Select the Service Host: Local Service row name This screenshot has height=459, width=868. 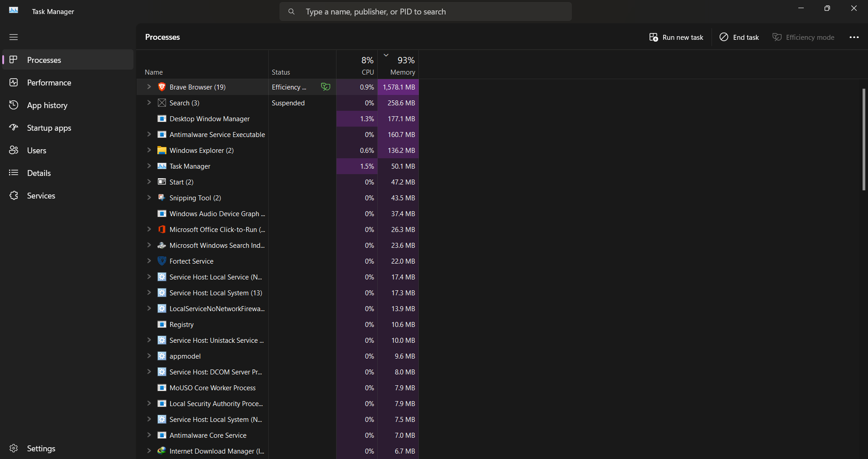coord(216,277)
